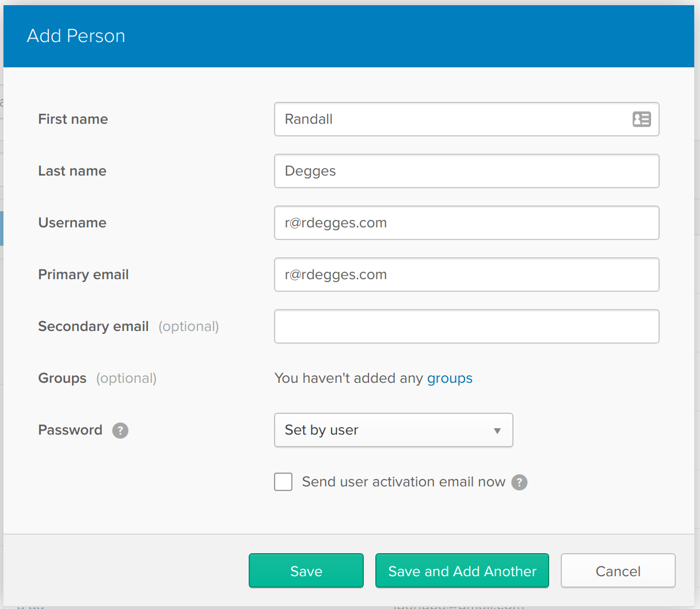Enable the Send user activation email checkbox
Viewport: 700px width, 609px height.
tap(283, 482)
